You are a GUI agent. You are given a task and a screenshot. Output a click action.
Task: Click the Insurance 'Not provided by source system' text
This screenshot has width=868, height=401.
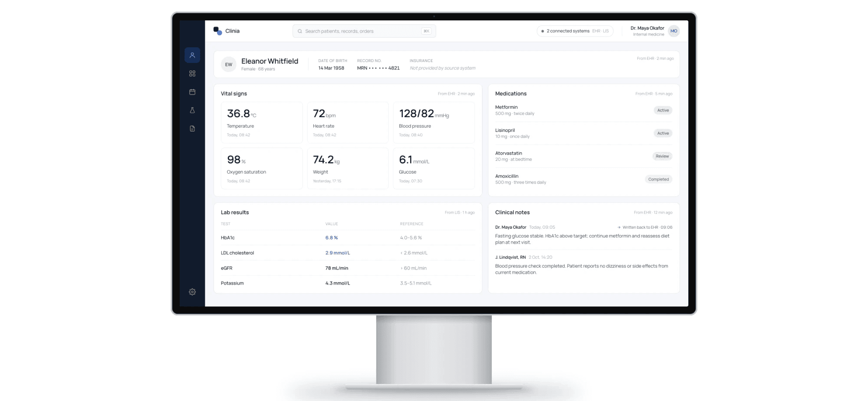[443, 68]
